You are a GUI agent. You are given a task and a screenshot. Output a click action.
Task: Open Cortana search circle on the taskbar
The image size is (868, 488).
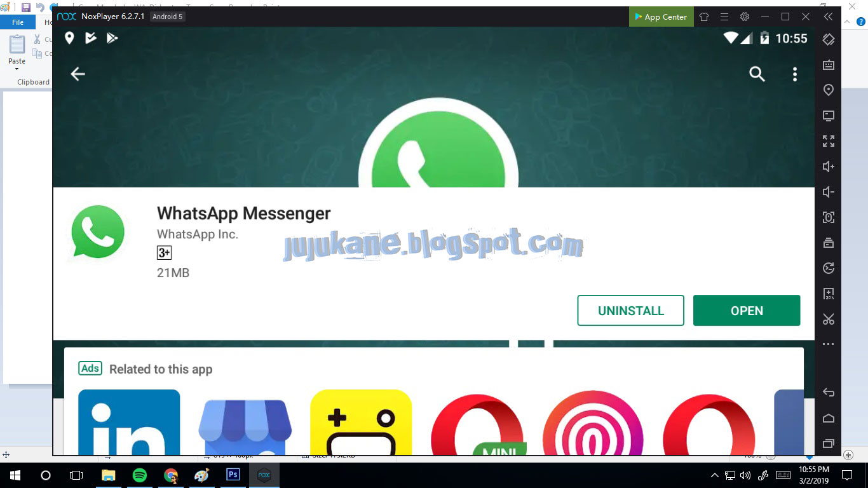coord(45,475)
